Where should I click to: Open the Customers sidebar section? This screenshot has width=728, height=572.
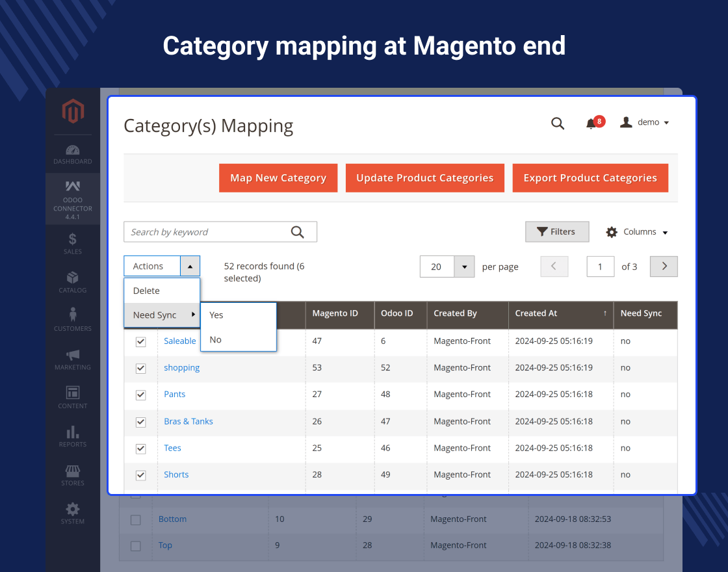pyautogui.click(x=72, y=320)
